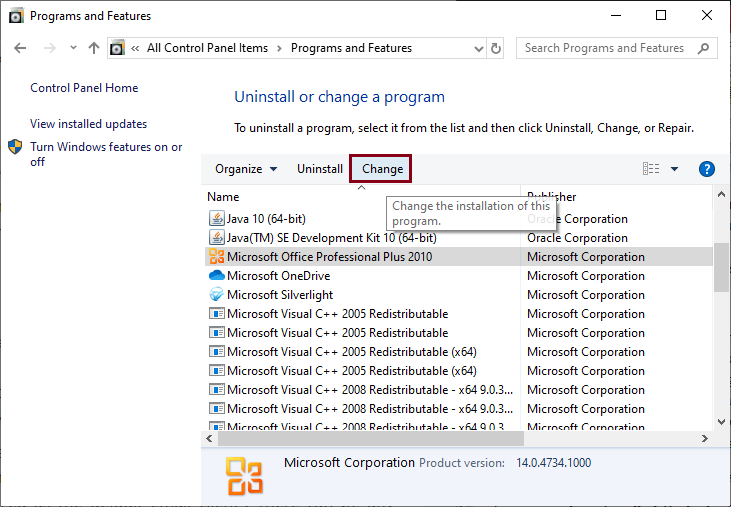Click the change view icon

[652, 169]
